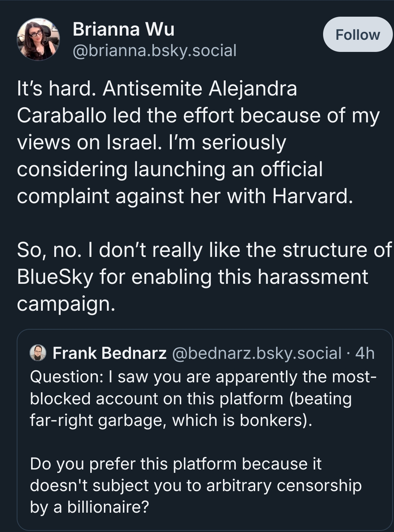
Task: Click the Follow button
Action: [x=358, y=34]
